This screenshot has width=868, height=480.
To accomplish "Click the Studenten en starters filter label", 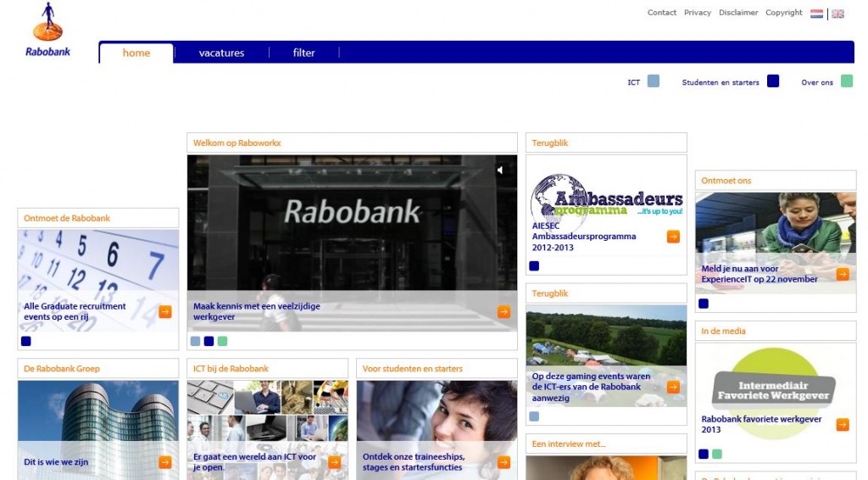I will (x=721, y=82).
